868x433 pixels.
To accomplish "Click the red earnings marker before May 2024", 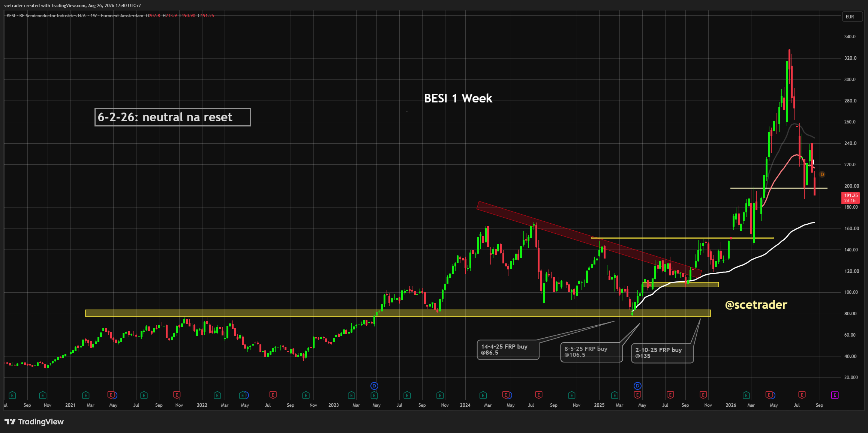I will coord(506,395).
